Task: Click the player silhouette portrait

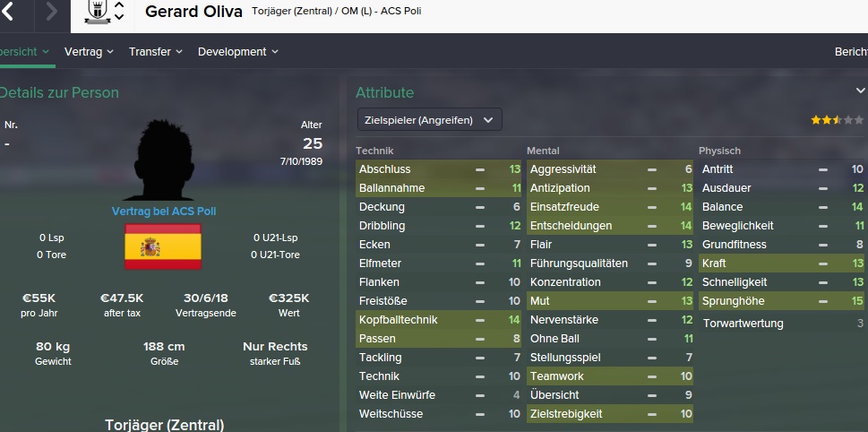Action: pyautogui.click(x=162, y=161)
